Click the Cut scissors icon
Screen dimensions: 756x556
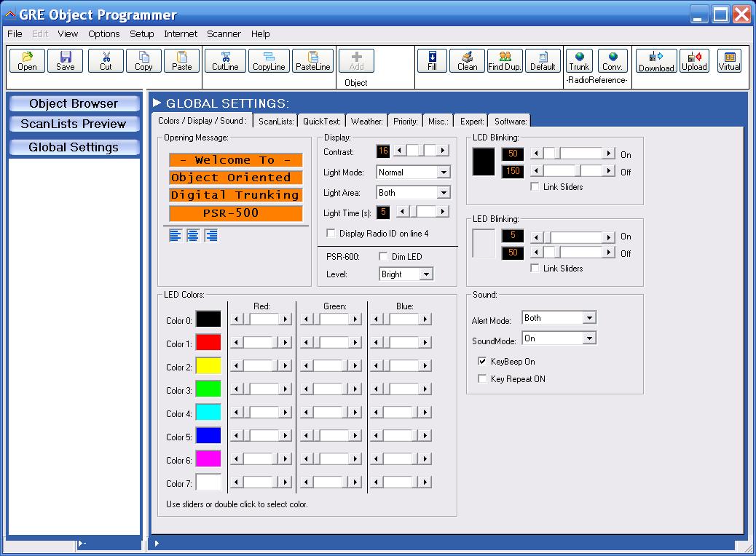click(106, 61)
